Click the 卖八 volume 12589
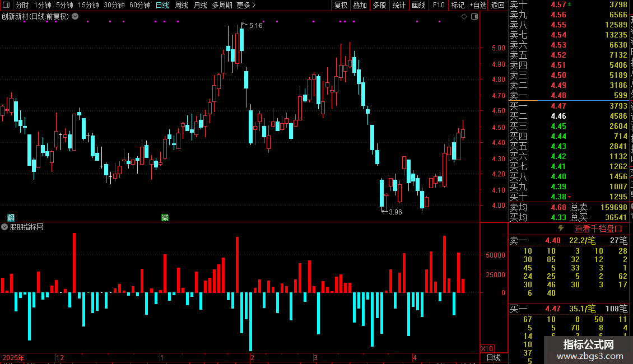 pos(616,25)
